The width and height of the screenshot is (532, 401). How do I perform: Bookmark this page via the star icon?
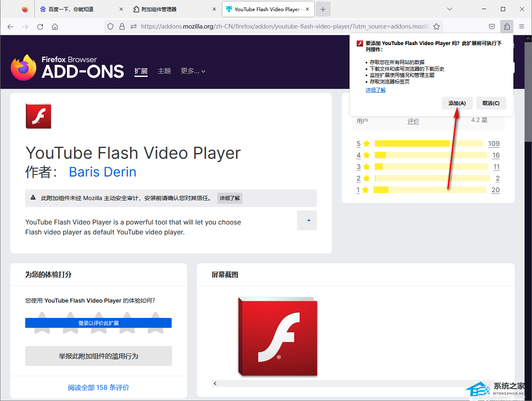[436, 26]
